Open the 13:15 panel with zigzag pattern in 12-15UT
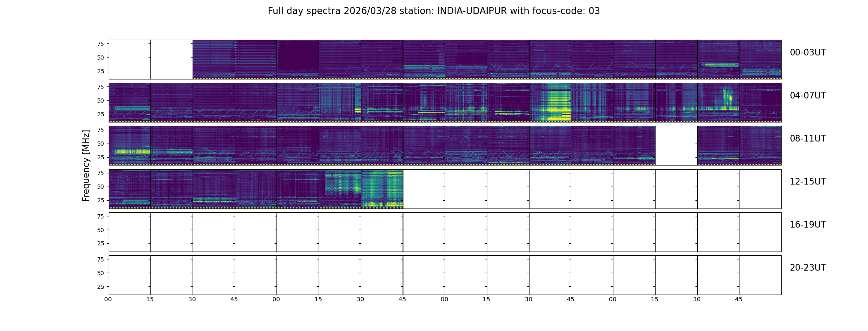 tap(340, 188)
